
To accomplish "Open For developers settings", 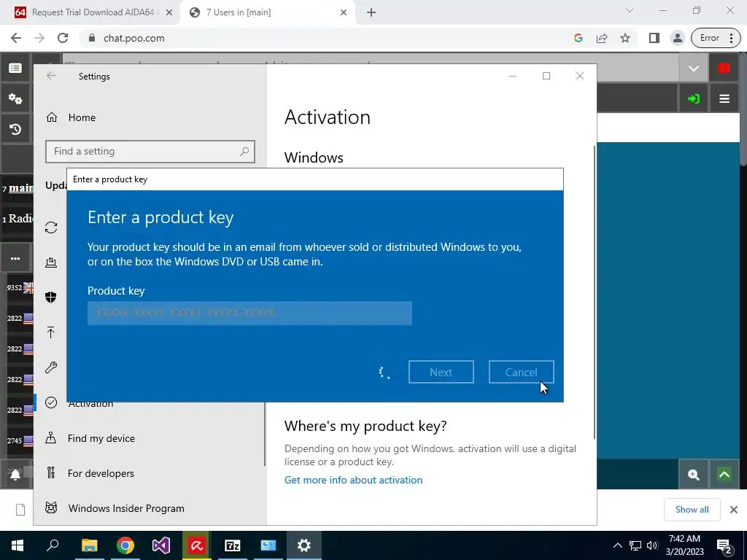I will 101,472.
